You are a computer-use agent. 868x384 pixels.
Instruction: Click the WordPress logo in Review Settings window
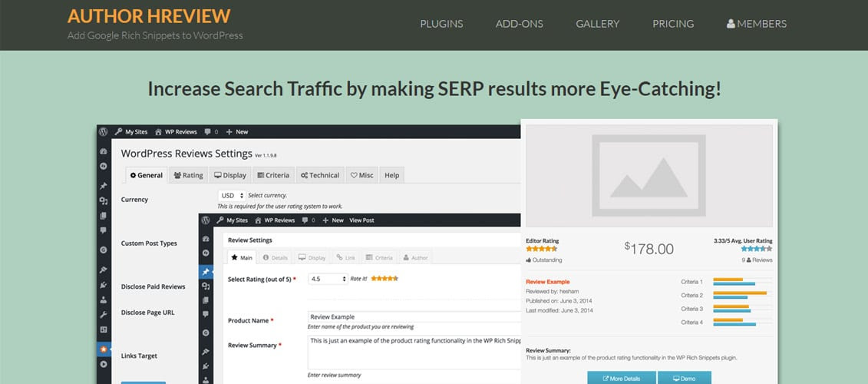tap(206, 220)
